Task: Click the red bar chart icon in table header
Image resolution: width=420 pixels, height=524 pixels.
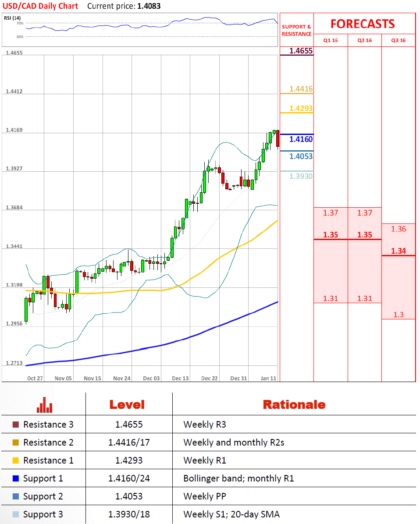Action: pos(44,404)
